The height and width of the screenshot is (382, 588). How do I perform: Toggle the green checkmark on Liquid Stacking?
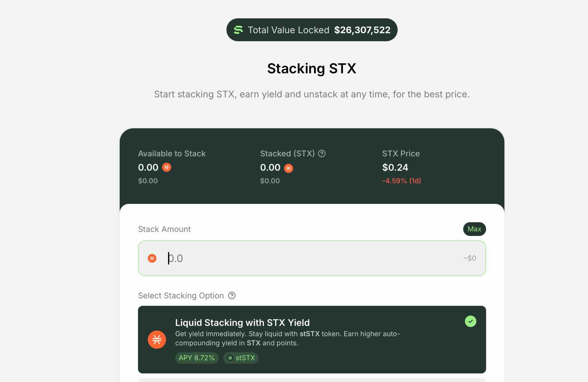470,321
